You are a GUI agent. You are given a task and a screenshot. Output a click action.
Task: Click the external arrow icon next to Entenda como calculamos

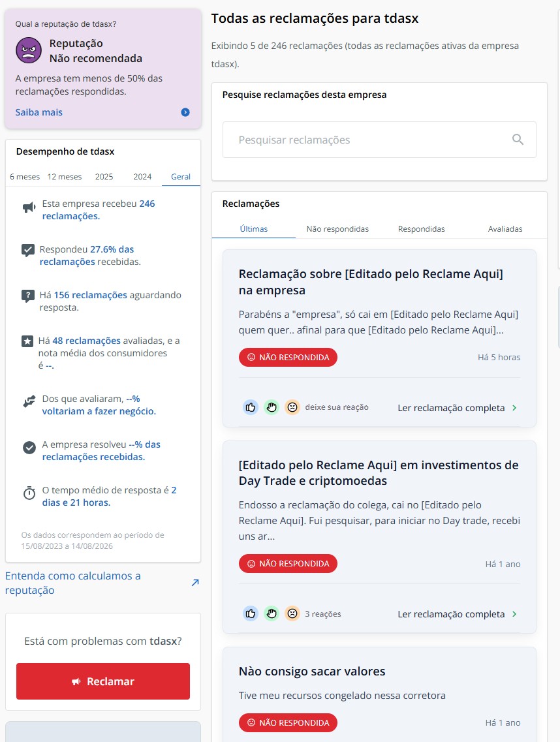tap(195, 583)
